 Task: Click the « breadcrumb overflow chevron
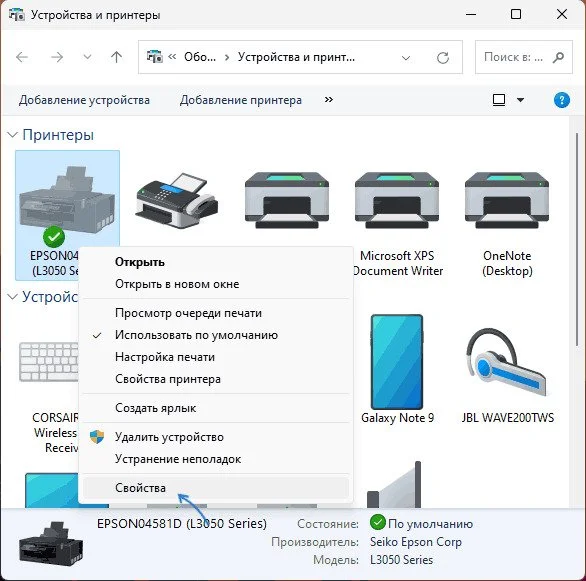[x=172, y=57]
